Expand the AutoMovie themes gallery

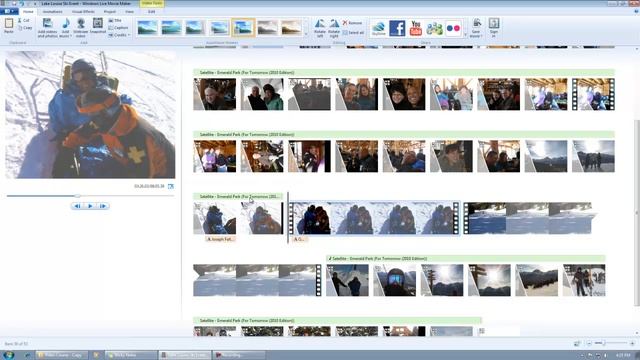click(306, 35)
